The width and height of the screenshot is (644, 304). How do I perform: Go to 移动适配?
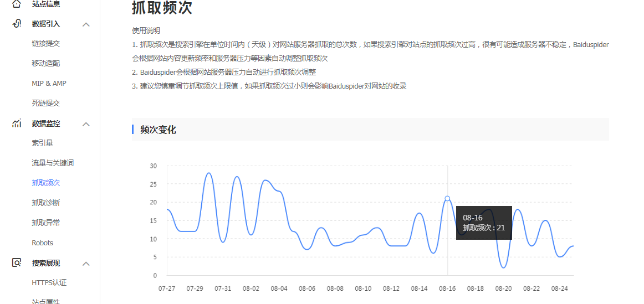45,63
